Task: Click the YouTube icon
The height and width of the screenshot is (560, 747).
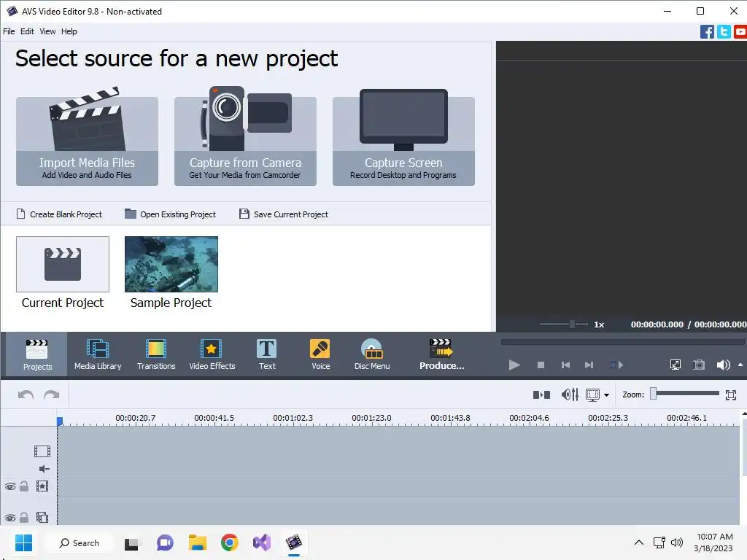Action: (740, 32)
